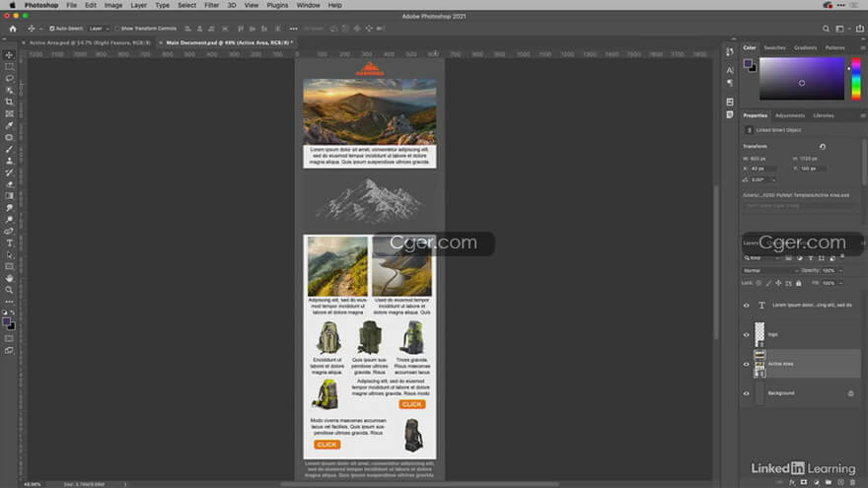Hide the Active Area layer

[747, 364]
